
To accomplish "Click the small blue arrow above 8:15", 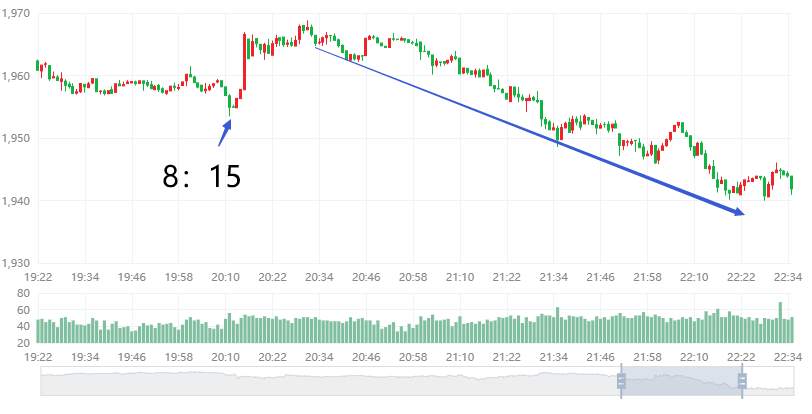I will coord(225,133).
